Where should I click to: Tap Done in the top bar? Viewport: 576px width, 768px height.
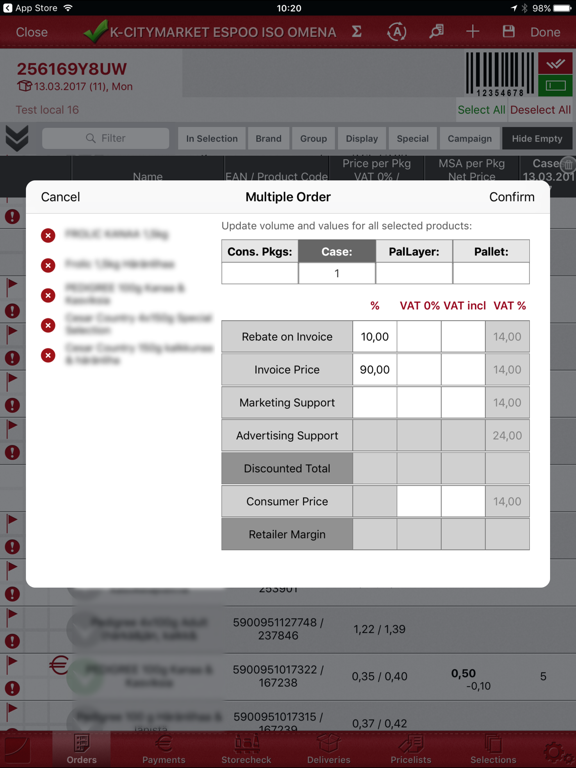545,32
